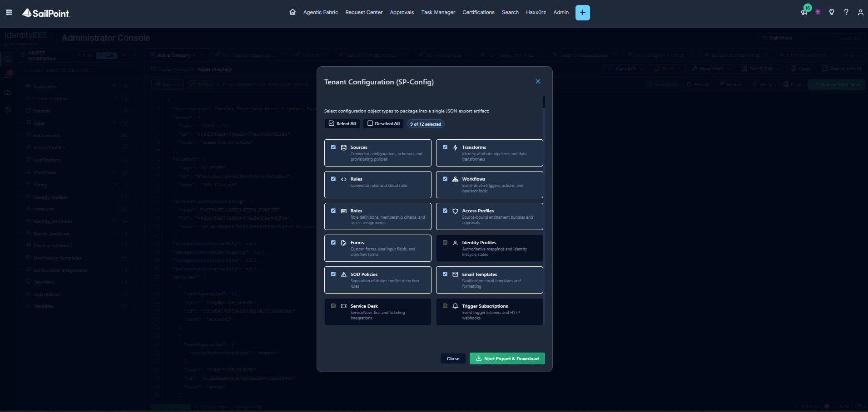Uncheck the Rules checkbox
The height and width of the screenshot is (412, 868).
click(333, 179)
